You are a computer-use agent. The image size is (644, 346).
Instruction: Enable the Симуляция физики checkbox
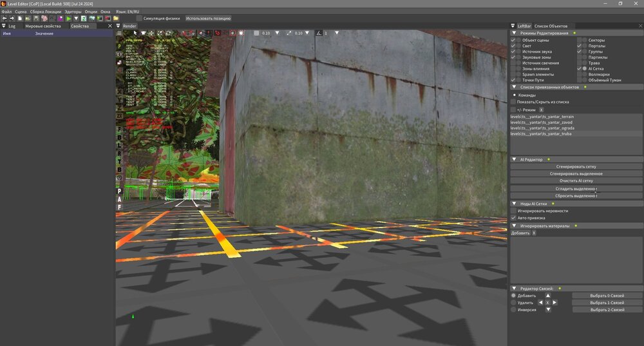point(140,19)
